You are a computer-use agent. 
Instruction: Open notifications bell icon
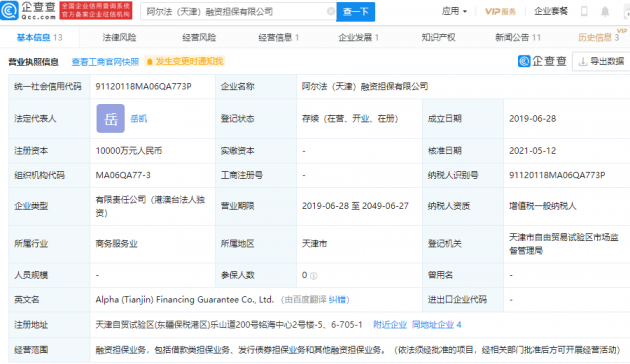coord(605,12)
